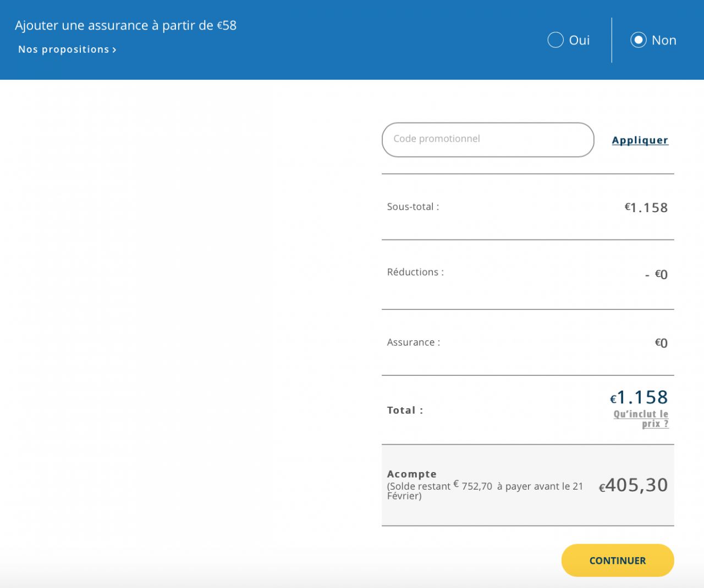Click the Sous-total amount €1.158
704x588 pixels.
pyautogui.click(x=646, y=208)
